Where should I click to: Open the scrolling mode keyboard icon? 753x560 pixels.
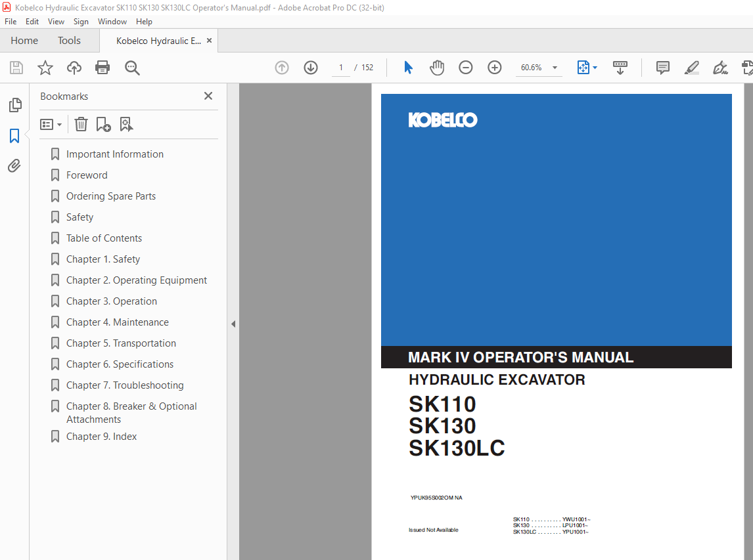pos(620,68)
